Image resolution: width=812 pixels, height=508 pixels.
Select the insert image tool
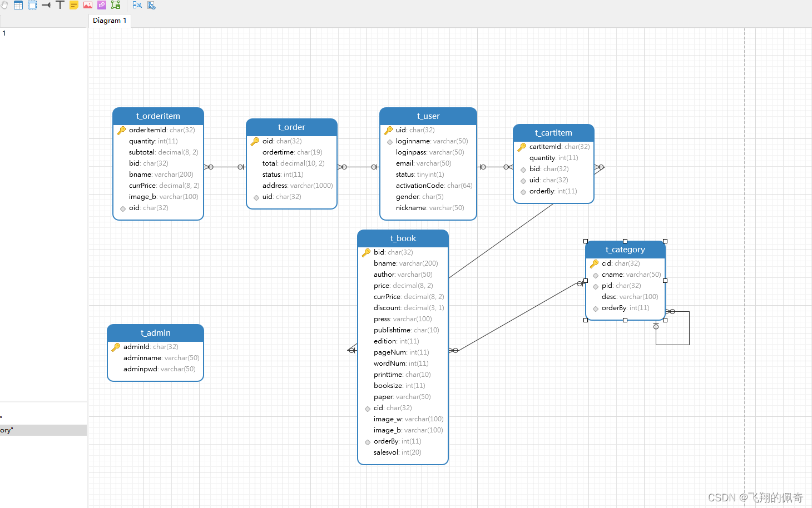(88, 5)
